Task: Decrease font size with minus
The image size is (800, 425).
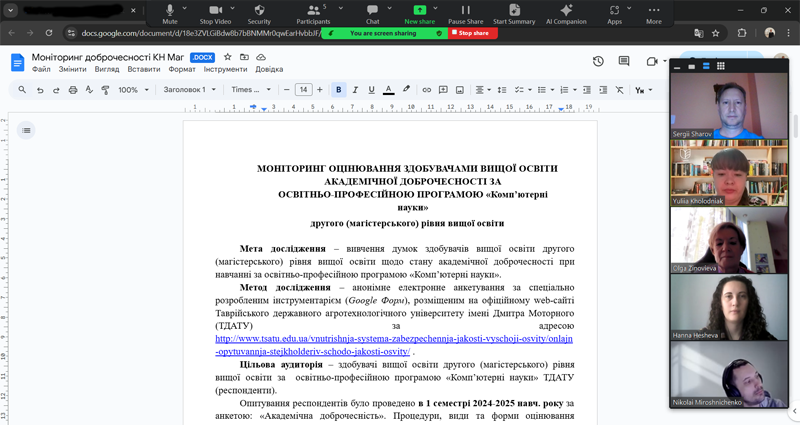Action: click(287, 90)
